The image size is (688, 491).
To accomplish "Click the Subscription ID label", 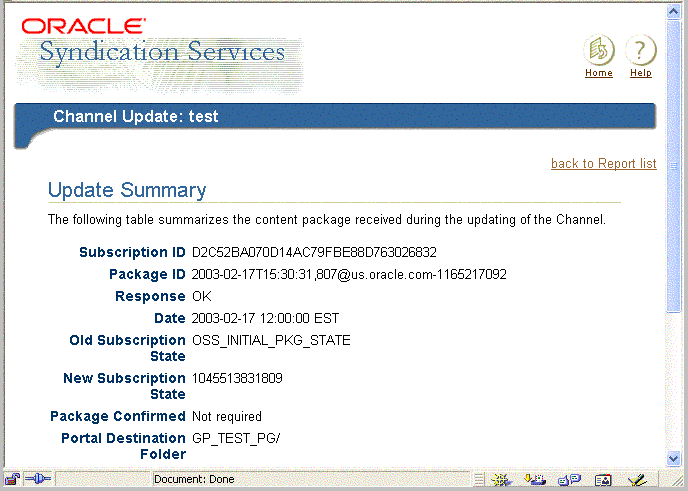I will pyautogui.click(x=133, y=252).
